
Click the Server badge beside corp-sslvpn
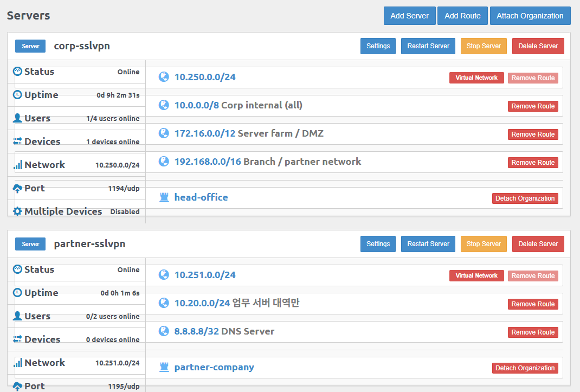(30, 46)
